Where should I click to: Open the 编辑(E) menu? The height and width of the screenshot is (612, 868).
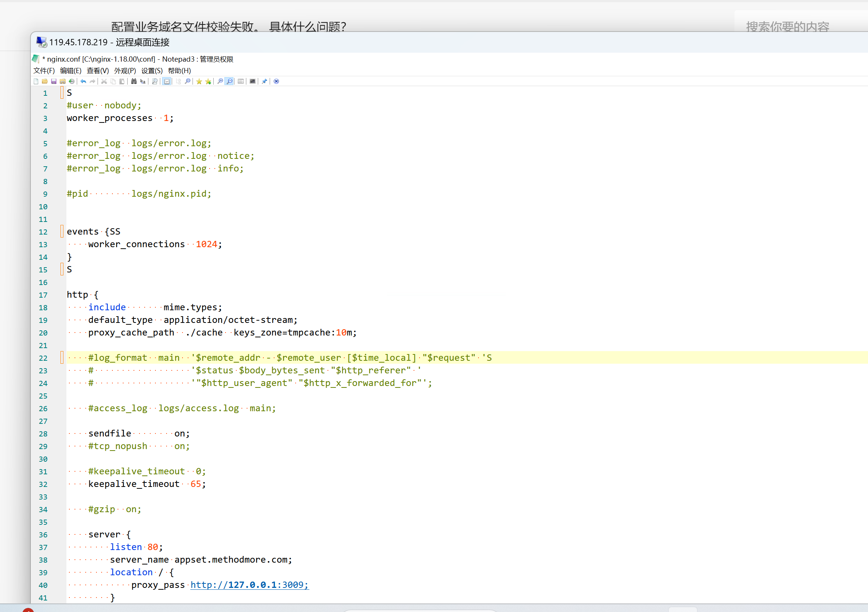point(71,71)
